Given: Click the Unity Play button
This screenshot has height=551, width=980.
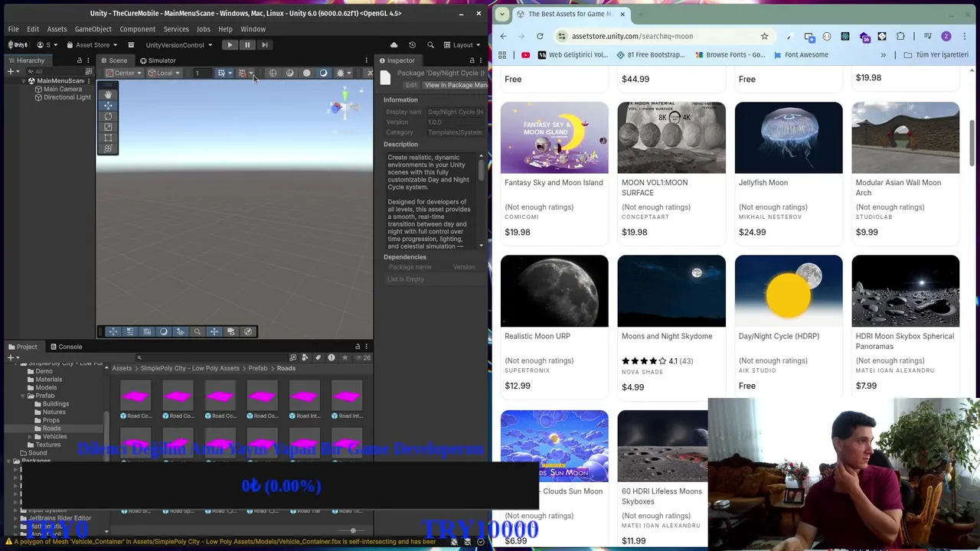Looking at the screenshot, I should [x=230, y=45].
